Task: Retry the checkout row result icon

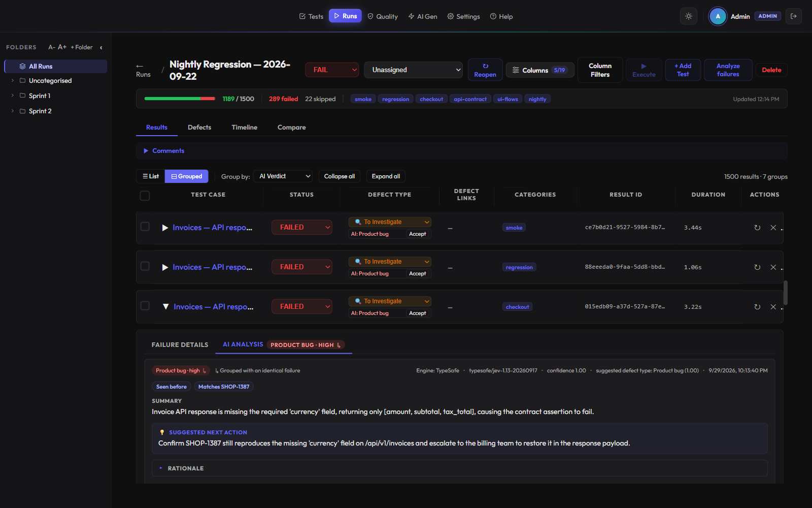Action: [757, 307]
